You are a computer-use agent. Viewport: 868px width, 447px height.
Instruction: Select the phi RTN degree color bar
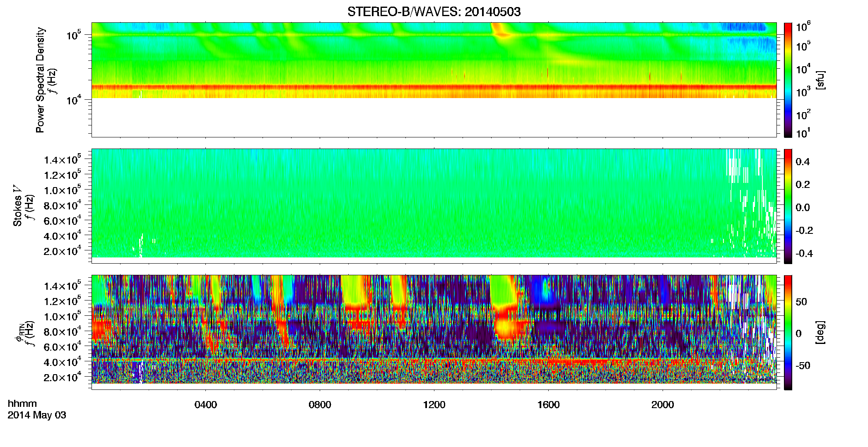pyautogui.click(x=788, y=332)
